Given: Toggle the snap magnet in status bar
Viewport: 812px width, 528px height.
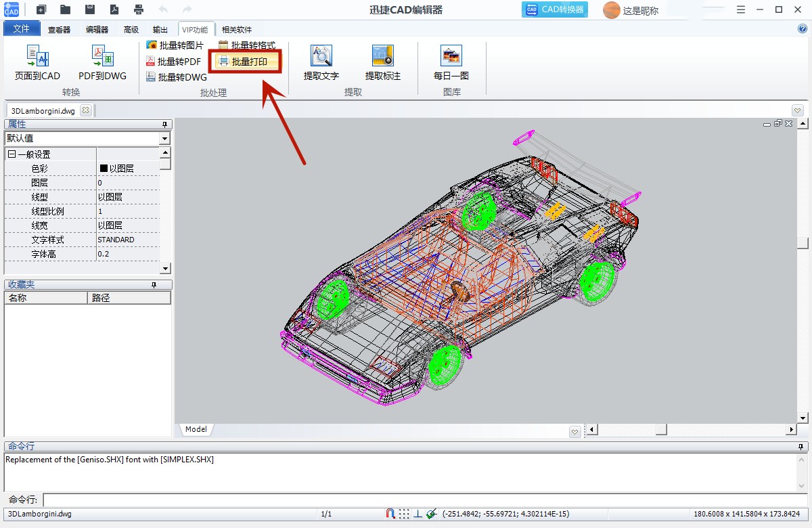Looking at the screenshot, I should click(x=390, y=514).
